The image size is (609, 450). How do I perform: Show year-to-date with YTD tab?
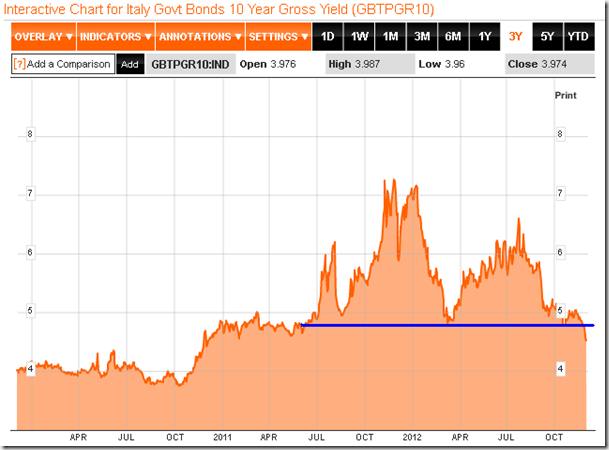(x=578, y=37)
